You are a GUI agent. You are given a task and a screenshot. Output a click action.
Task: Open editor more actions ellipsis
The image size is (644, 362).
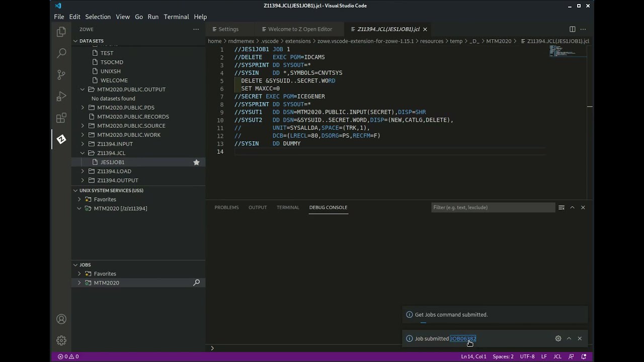coord(584,29)
